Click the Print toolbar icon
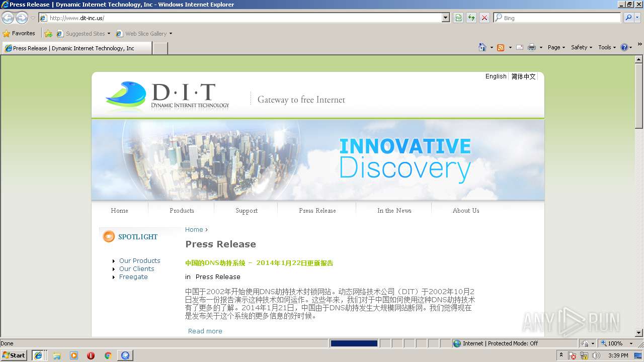 coord(532,47)
